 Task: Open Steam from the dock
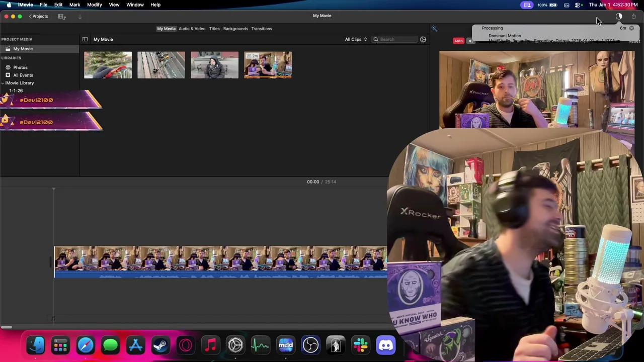coord(160,345)
